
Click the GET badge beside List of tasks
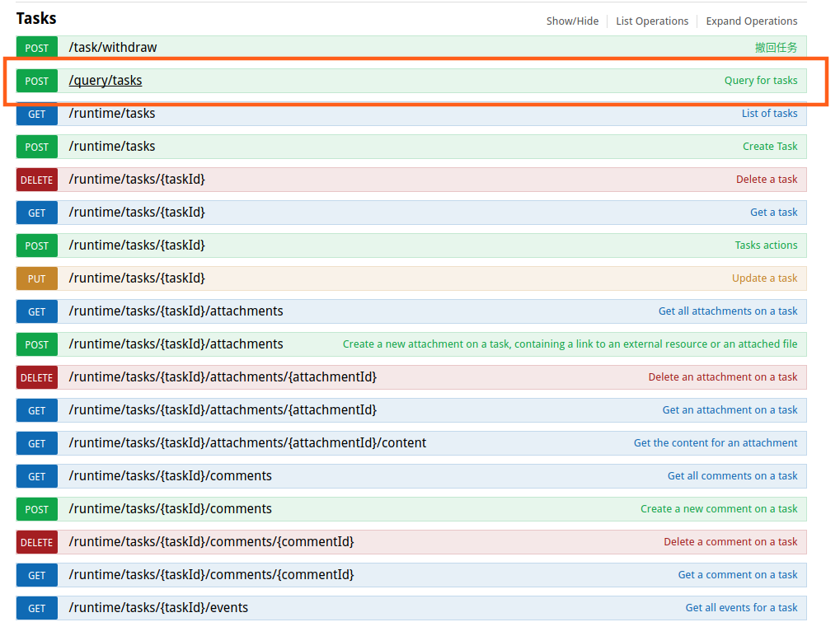(x=37, y=114)
